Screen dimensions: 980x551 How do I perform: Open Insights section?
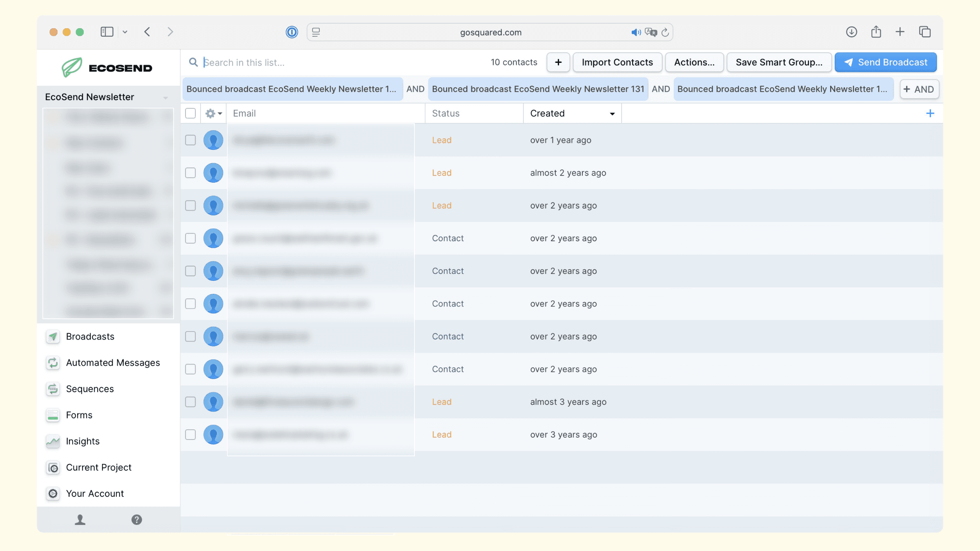pyautogui.click(x=82, y=441)
